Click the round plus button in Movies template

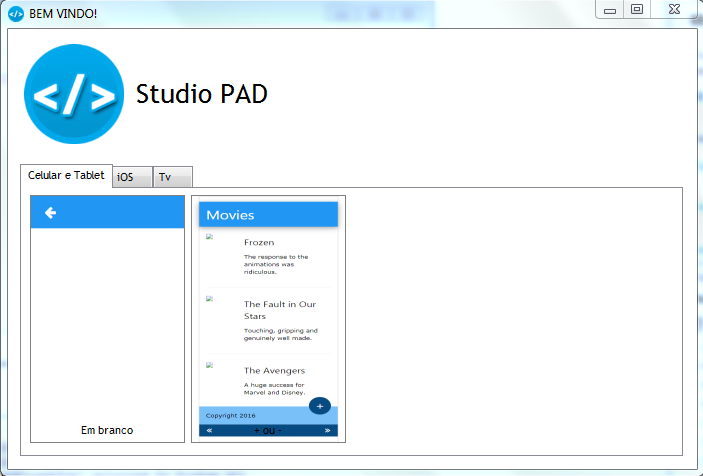320,406
